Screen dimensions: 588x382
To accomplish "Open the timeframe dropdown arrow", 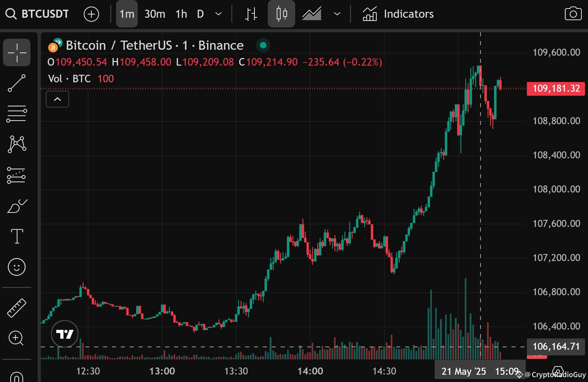I will pos(218,14).
